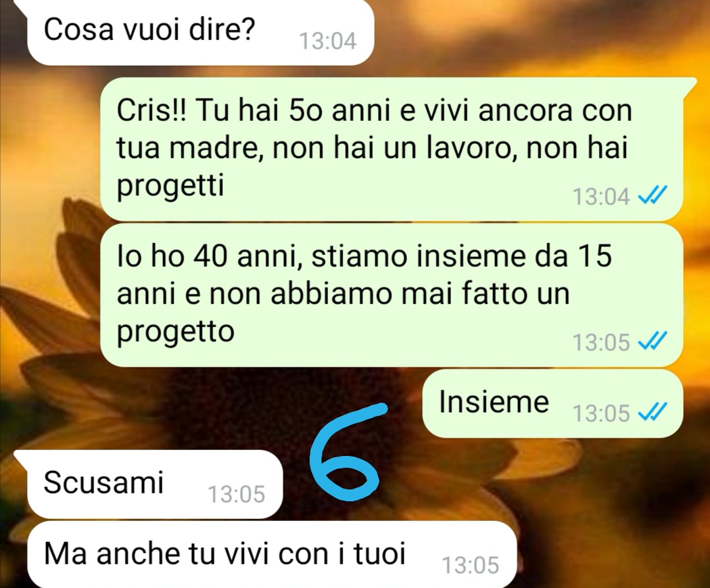Screen dimensions: 710x588
Task: Tap the 'Io ho 40 anni' message bubble
Action: [391, 295]
